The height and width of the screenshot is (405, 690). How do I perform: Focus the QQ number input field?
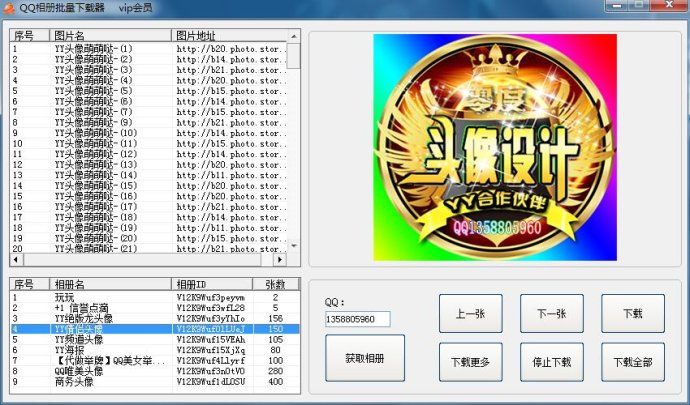357,319
